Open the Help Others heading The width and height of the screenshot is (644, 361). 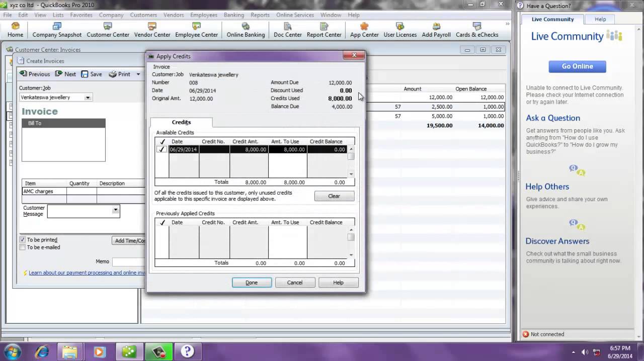(547, 187)
